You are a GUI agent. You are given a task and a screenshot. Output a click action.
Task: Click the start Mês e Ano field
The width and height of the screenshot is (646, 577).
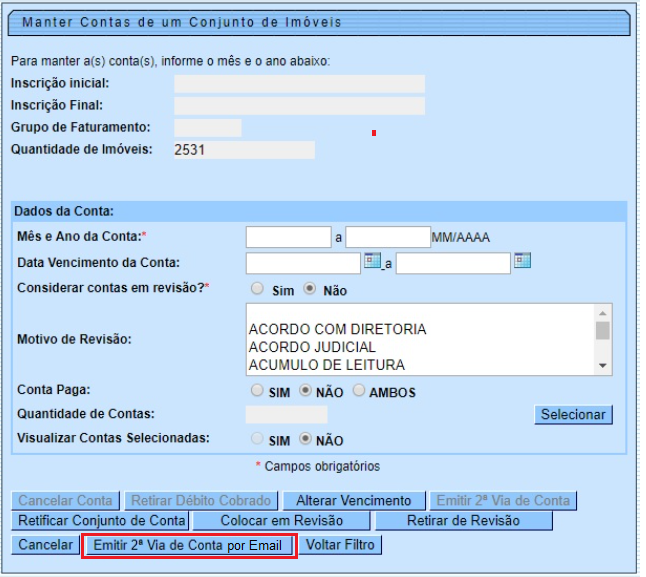[288, 237]
